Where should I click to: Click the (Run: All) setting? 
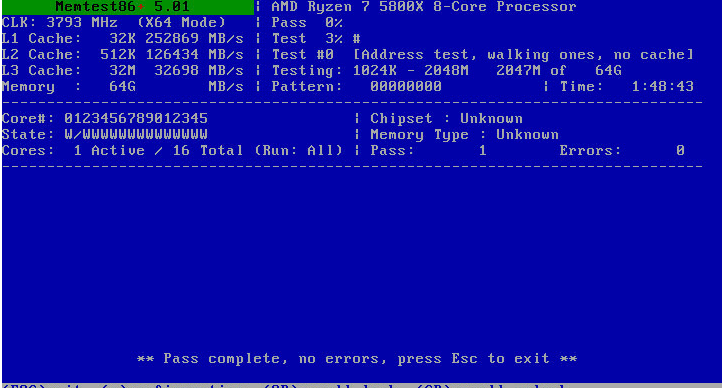click(299, 151)
